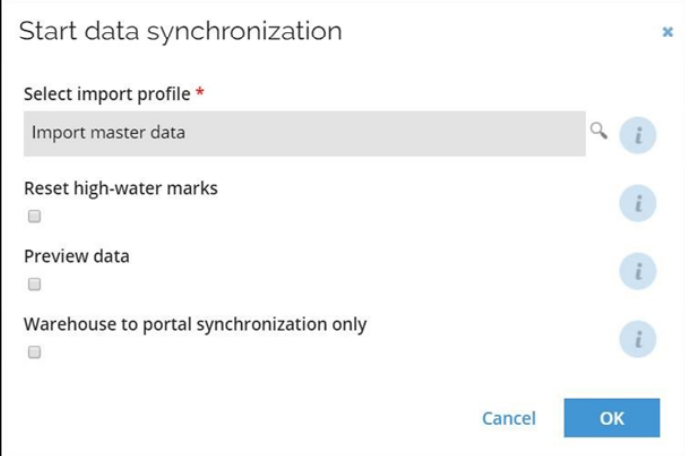
Task: Click the 'Select import profile' label
Action: 107,94
